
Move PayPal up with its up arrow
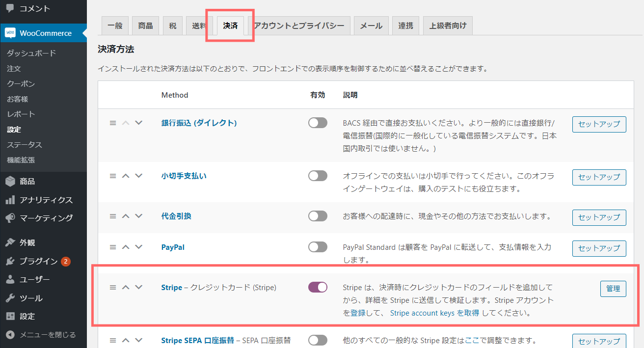point(126,247)
